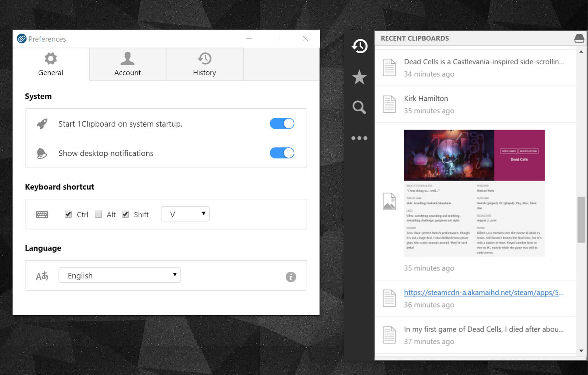Image resolution: width=588 pixels, height=375 pixels.
Task: Open the clipboard history sidebar icon
Action: 359,46
